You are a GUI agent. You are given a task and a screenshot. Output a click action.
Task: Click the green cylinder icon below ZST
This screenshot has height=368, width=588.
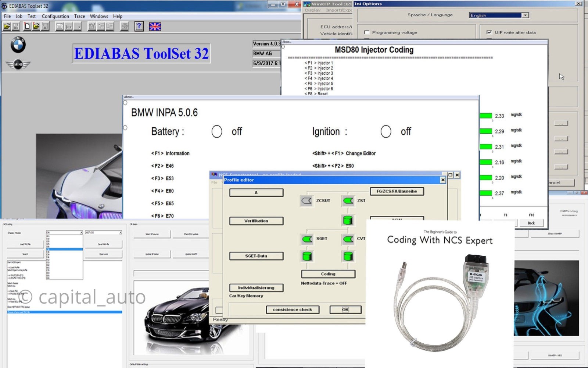click(348, 220)
